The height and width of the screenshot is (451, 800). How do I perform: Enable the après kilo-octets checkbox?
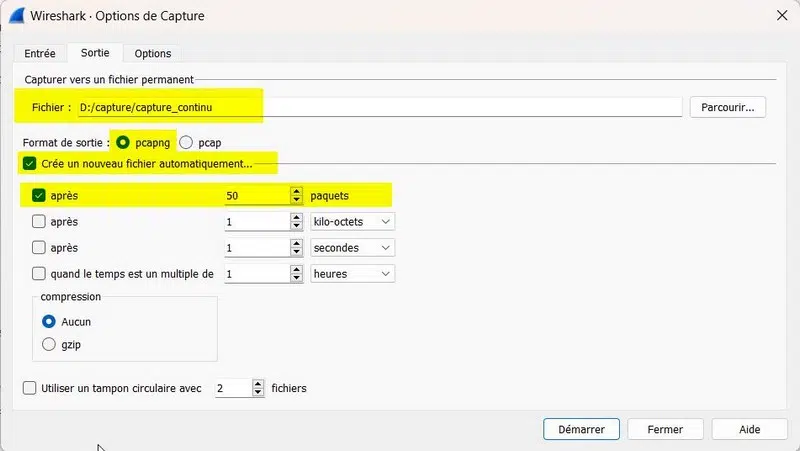pyautogui.click(x=39, y=221)
